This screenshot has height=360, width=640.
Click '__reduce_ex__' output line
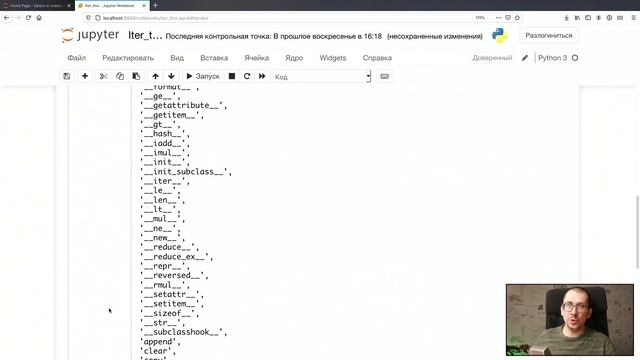(x=177, y=257)
